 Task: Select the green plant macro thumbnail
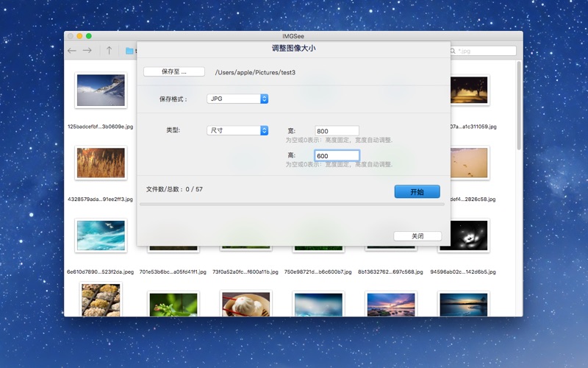(x=173, y=304)
